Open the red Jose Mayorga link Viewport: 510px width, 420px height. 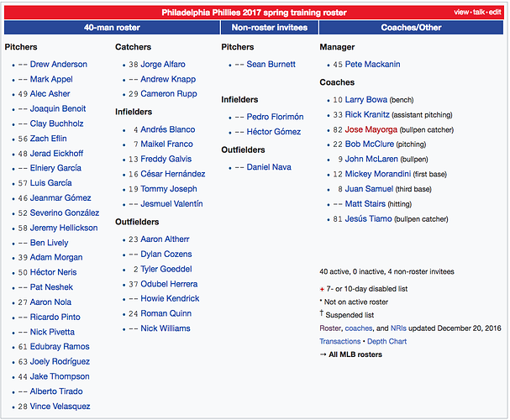[371, 129]
